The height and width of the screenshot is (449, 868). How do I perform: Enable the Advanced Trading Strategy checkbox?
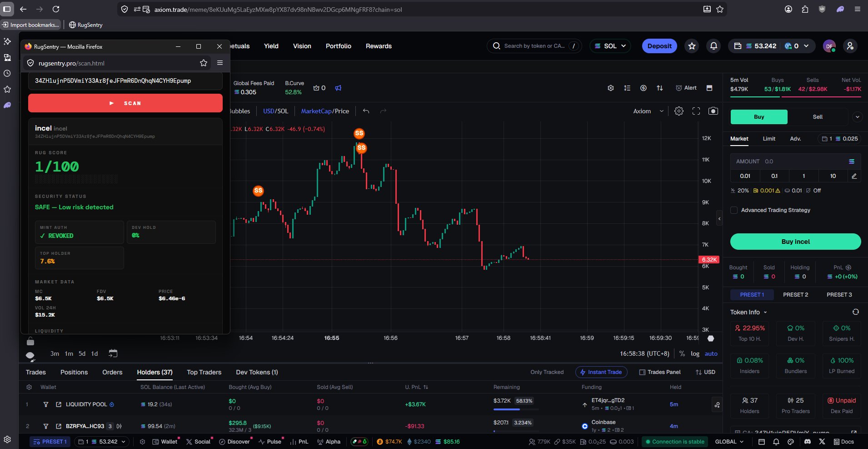(733, 210)
